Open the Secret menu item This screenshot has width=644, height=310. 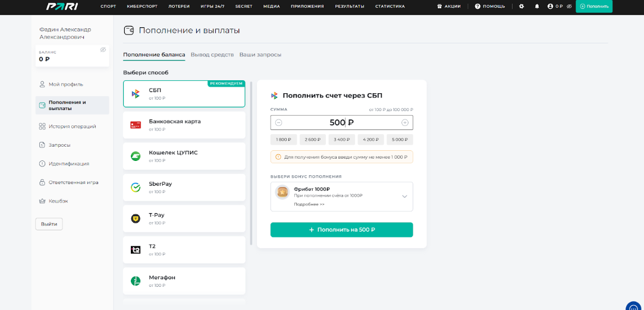244,6
